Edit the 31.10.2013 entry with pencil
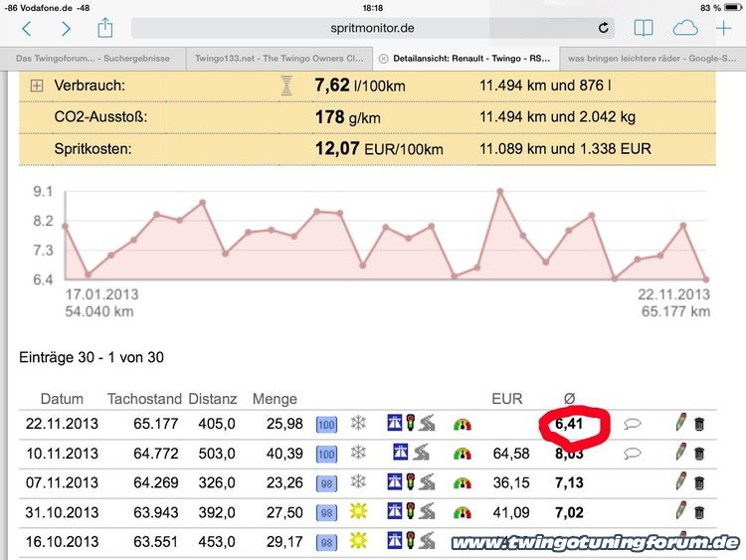This screenshot has height=560, width=746. point(680,511)
